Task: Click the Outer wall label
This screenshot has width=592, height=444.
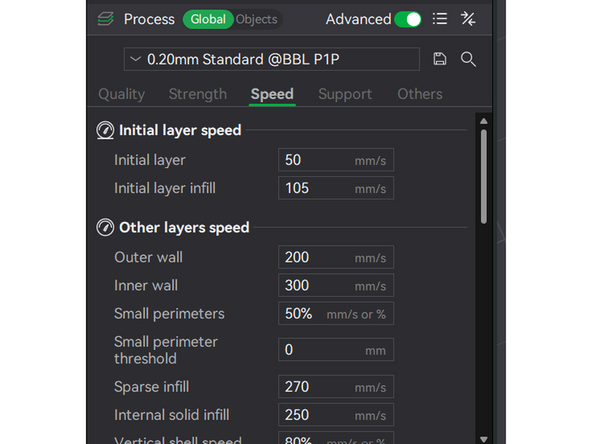Action: pos(148,257)
